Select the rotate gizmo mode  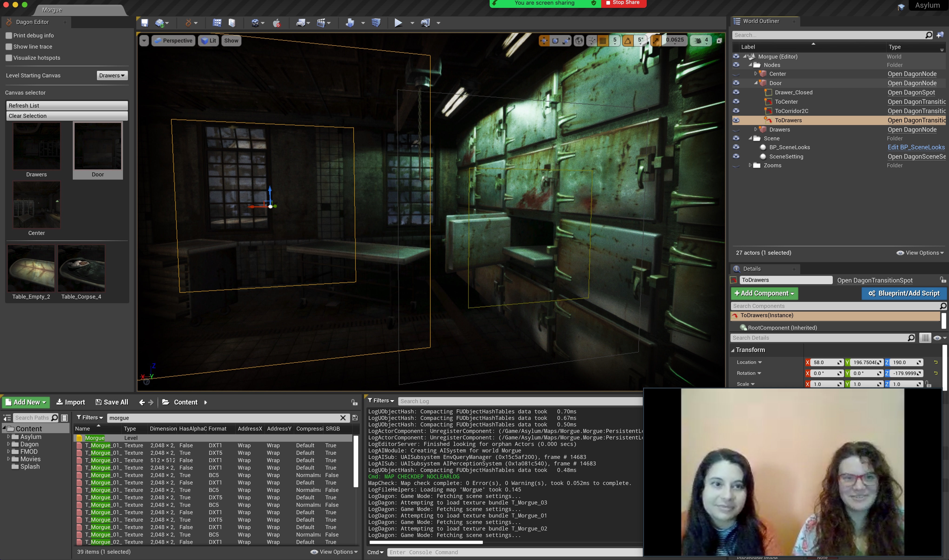(x=555, y=40)
